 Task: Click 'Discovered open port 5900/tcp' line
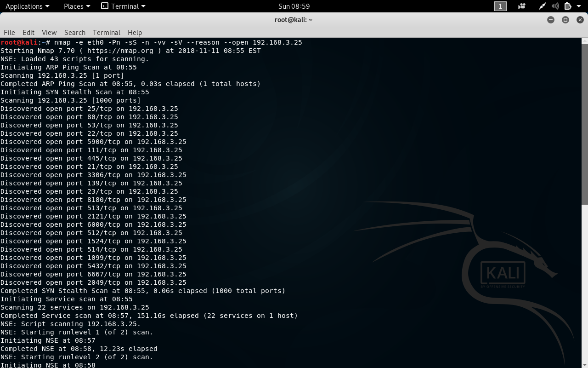coord(93,142)
